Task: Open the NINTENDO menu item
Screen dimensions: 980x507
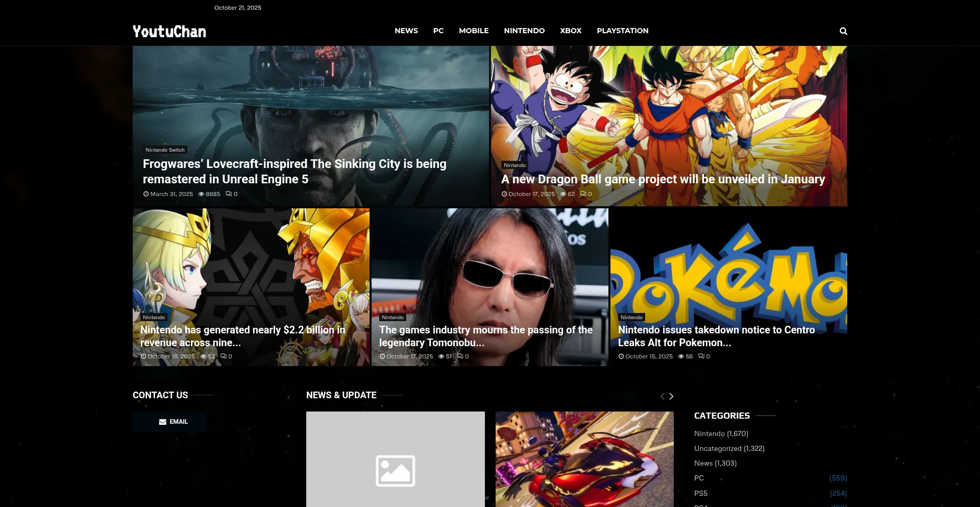Action: pos(524,31)
